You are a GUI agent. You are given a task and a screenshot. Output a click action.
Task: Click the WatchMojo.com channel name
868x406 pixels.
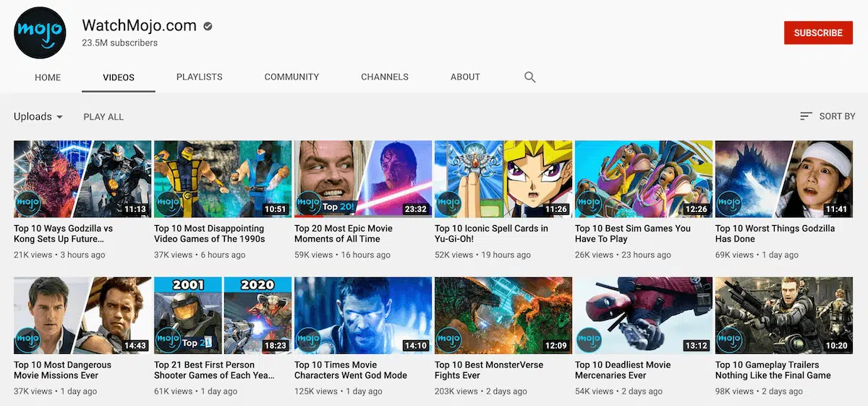(x=140, y=25)
